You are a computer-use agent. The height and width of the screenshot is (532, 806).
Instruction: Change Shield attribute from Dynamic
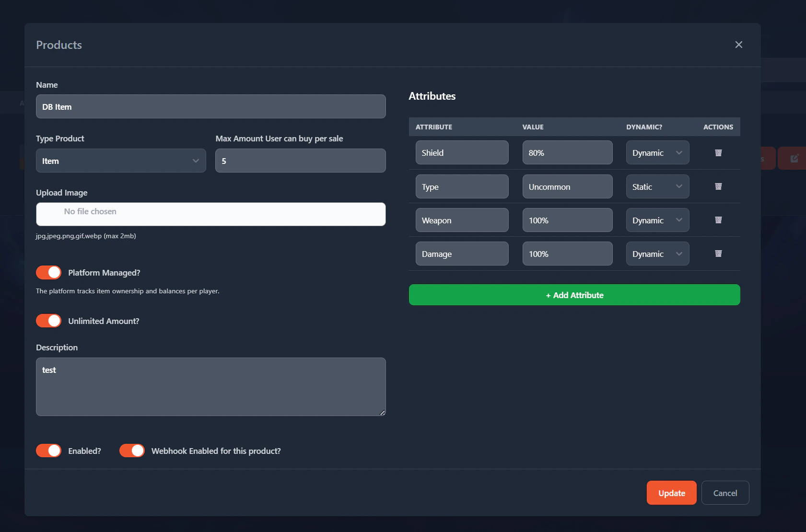(657, 152)
